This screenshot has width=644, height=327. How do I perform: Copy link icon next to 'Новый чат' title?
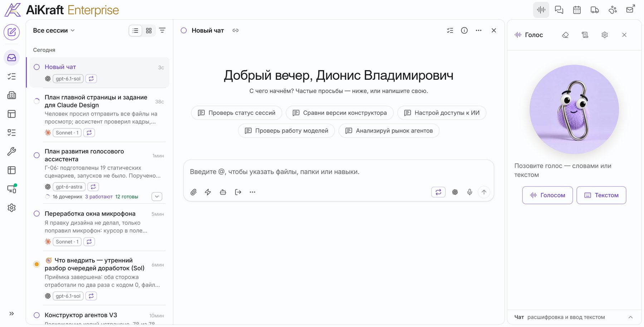tap(235, 30)
